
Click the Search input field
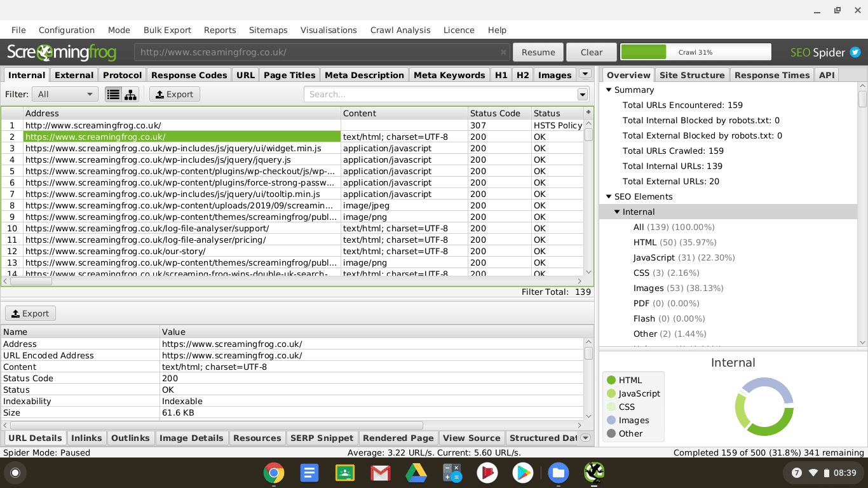point(440,94)
